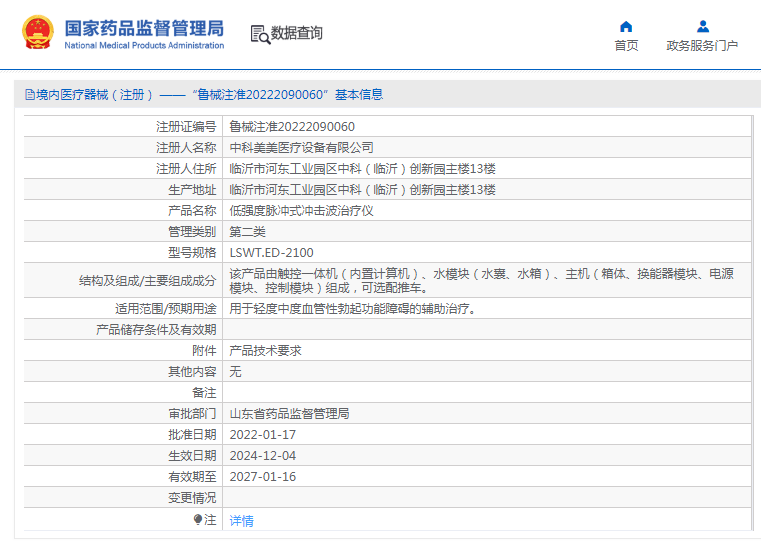761x542 pixels.
Task: Select model spec LSWT.ED-2100
Action: (271, 253)
